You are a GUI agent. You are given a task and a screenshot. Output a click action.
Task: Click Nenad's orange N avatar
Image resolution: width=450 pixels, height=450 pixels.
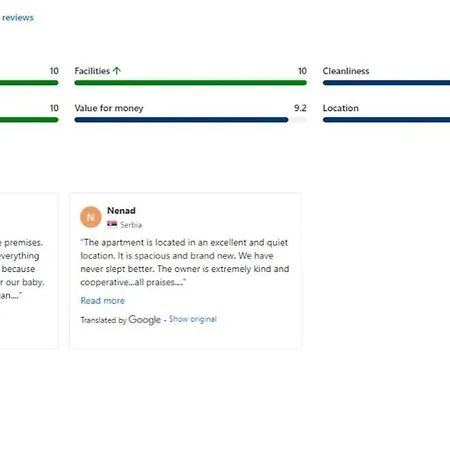tap(91, 217)
